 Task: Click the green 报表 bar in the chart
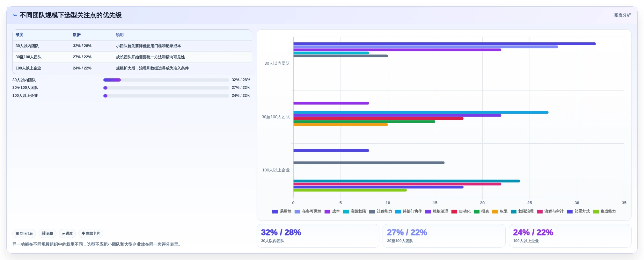click(x=364, y=122)
